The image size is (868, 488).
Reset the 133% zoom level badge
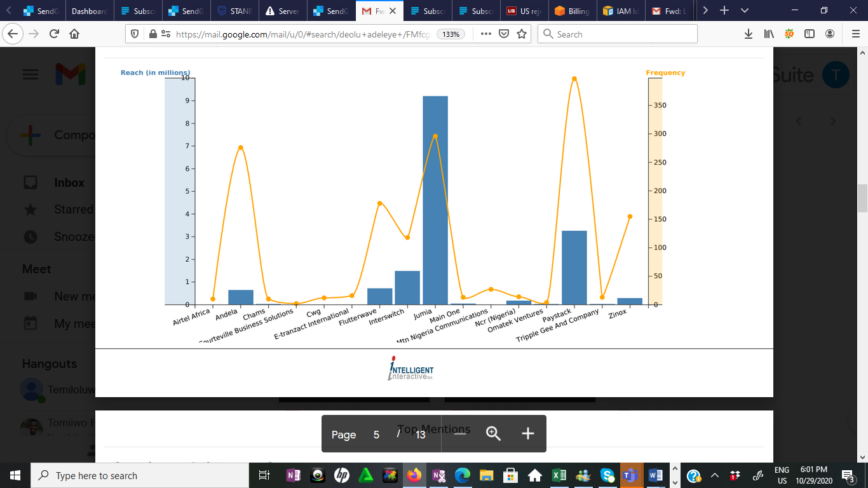(451, 34)
